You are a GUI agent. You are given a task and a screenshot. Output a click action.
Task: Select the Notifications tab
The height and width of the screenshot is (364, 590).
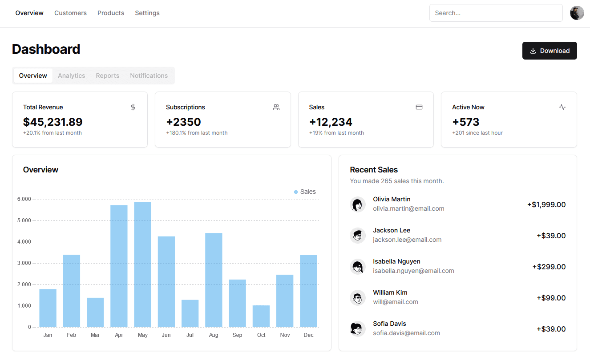(149, 76)
